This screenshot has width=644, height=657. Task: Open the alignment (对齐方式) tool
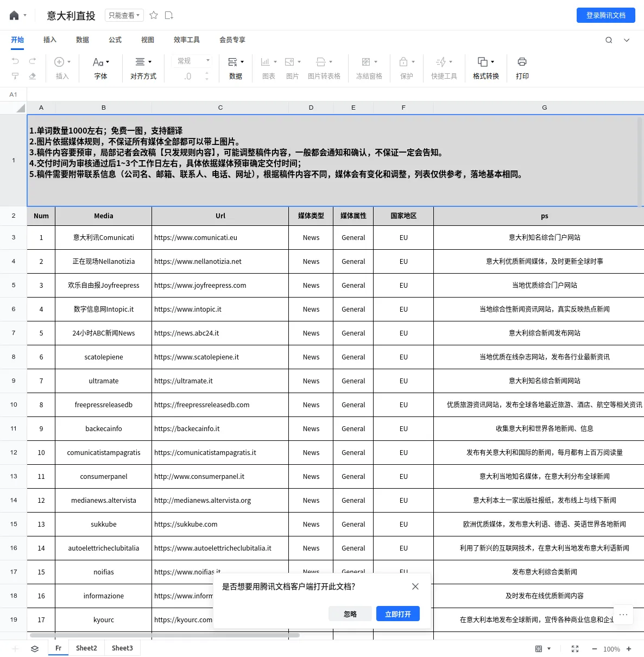pos(143,68)
